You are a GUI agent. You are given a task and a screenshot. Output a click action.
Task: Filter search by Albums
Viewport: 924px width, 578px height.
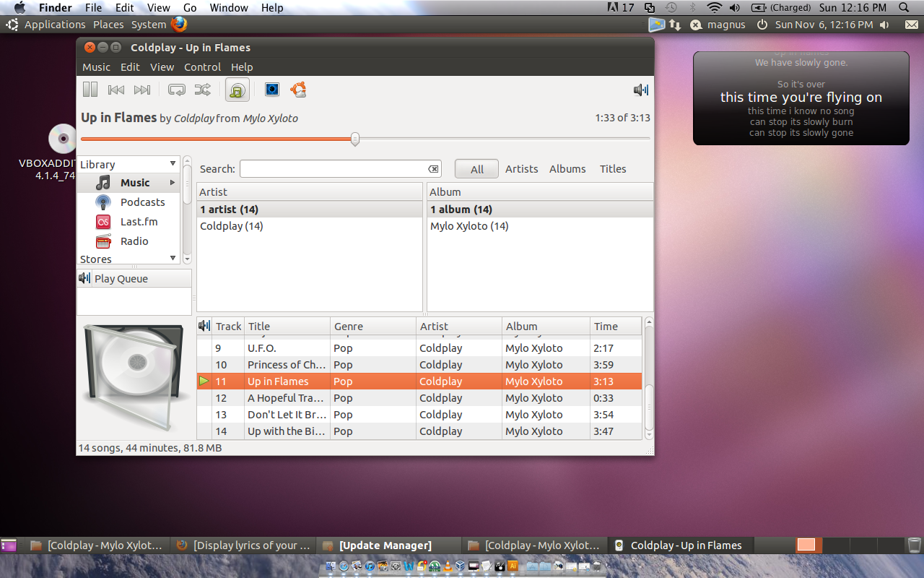coord(567,169)
